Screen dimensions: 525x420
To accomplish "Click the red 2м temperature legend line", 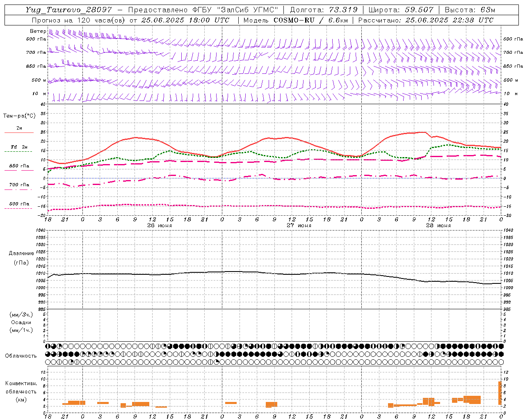I will coord(19,133).
